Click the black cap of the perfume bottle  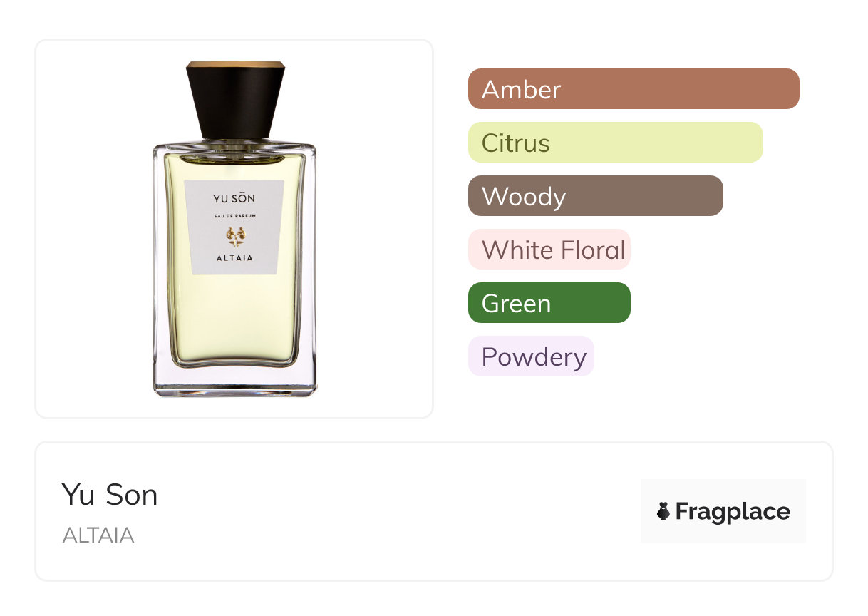pyautogui.click(x=235, y=101)
